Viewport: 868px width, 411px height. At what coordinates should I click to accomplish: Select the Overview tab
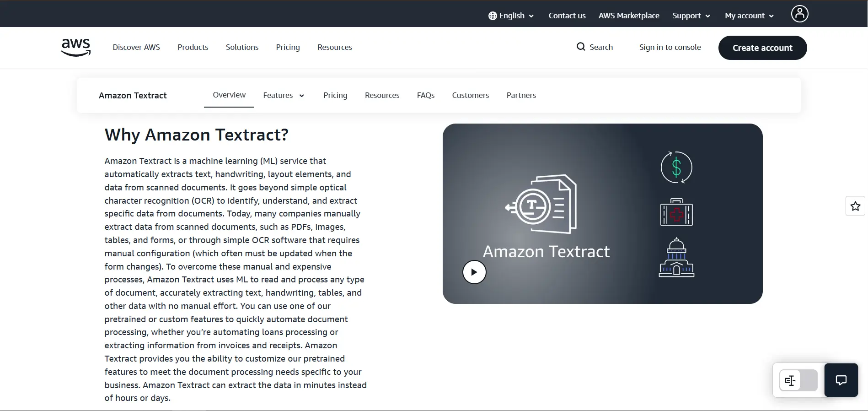229,95
